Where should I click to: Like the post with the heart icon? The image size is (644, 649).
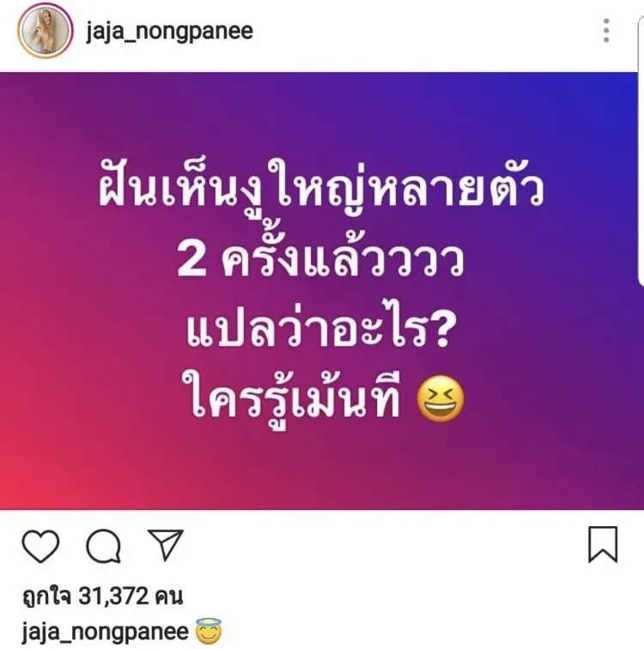point(40,545)
